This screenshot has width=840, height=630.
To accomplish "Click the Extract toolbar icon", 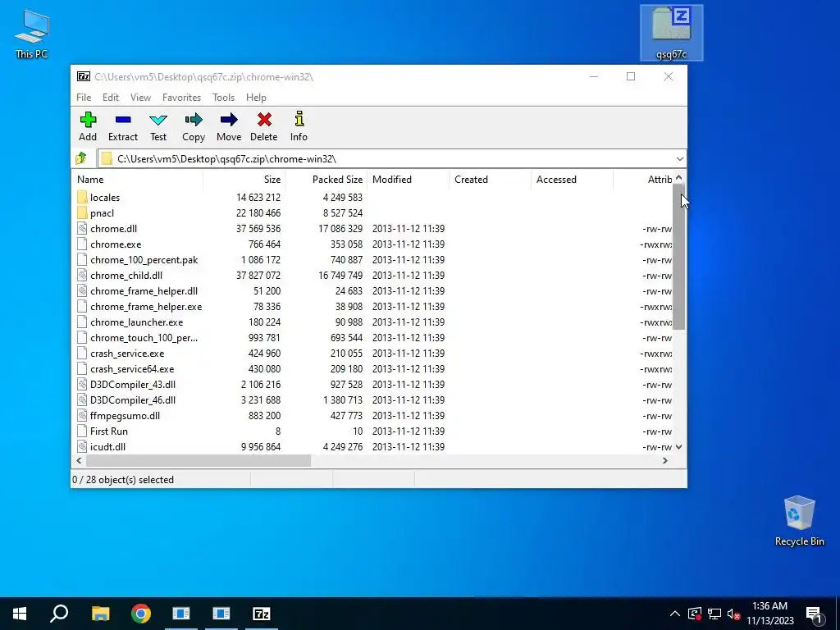I will (123, 120).
